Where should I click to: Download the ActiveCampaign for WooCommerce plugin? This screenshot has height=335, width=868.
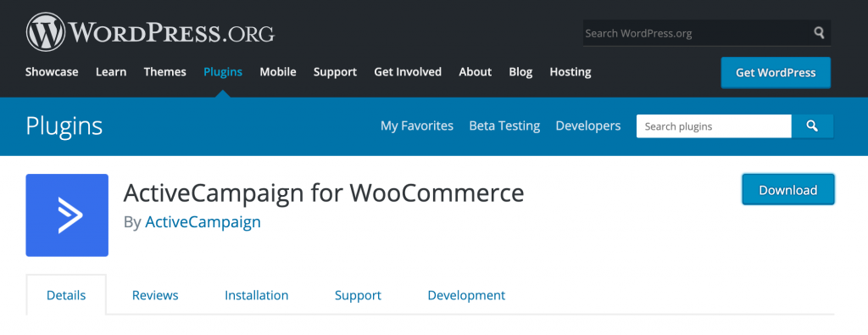pos(787,190)
